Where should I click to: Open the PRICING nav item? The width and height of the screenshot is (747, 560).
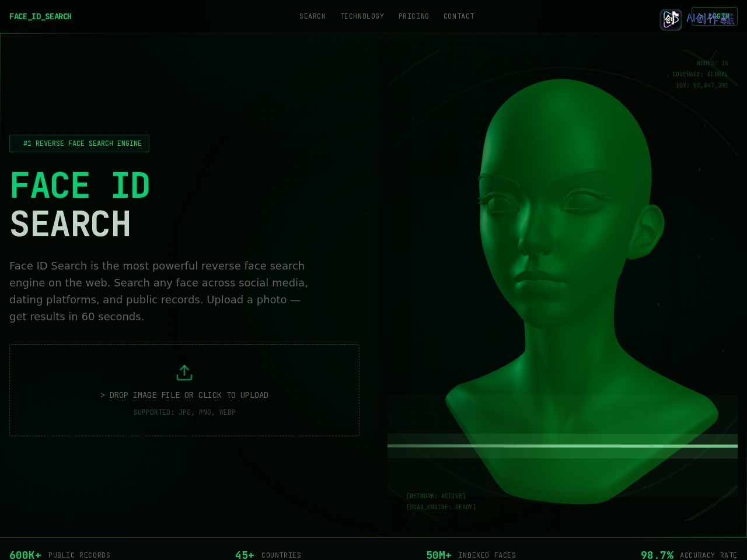[x=414, y=16]
